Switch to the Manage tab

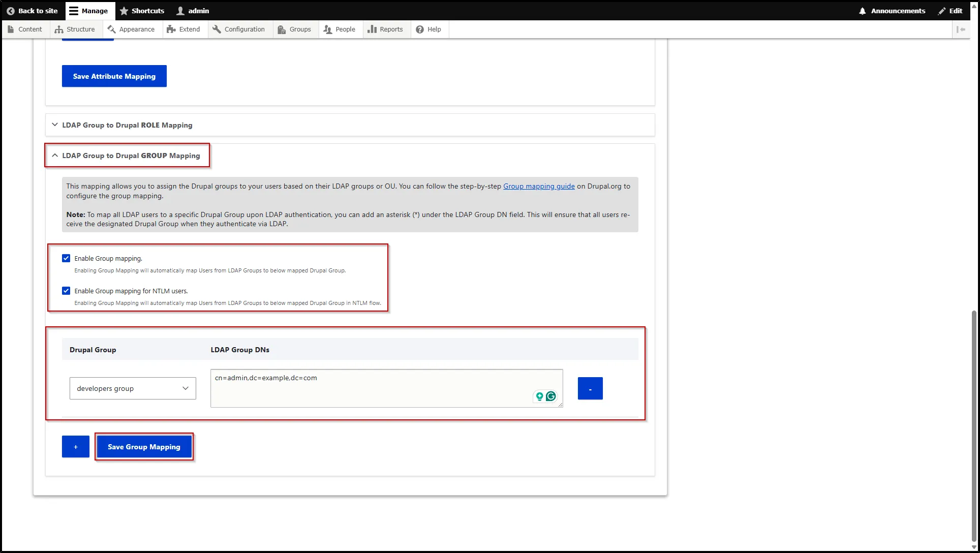click(x=89, y=11)
